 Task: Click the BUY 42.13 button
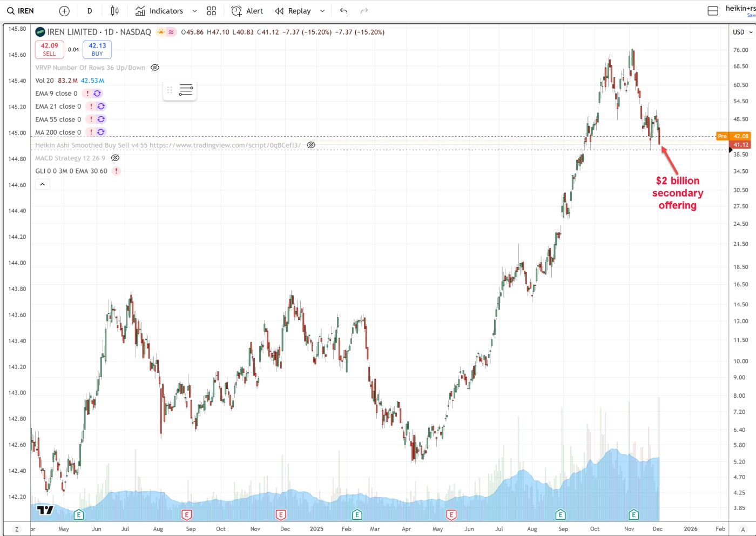tap(97, 49)
